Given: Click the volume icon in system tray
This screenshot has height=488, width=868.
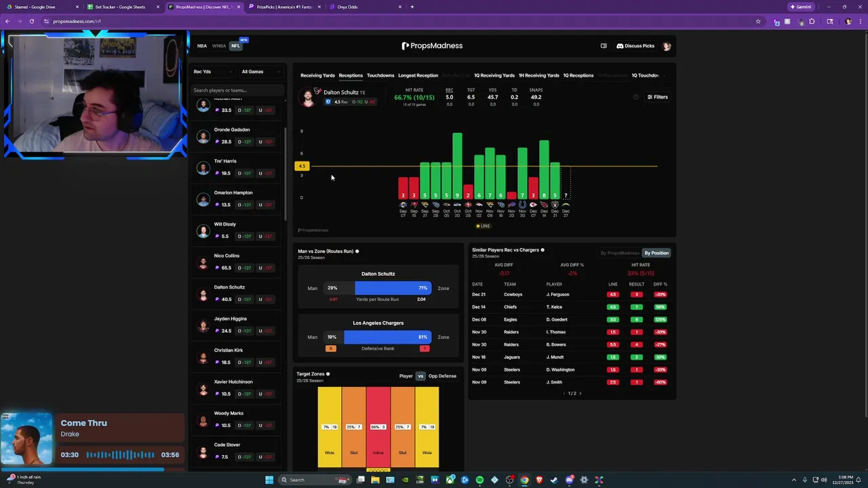Looking at the screenshot, I should tap(824, 480).
